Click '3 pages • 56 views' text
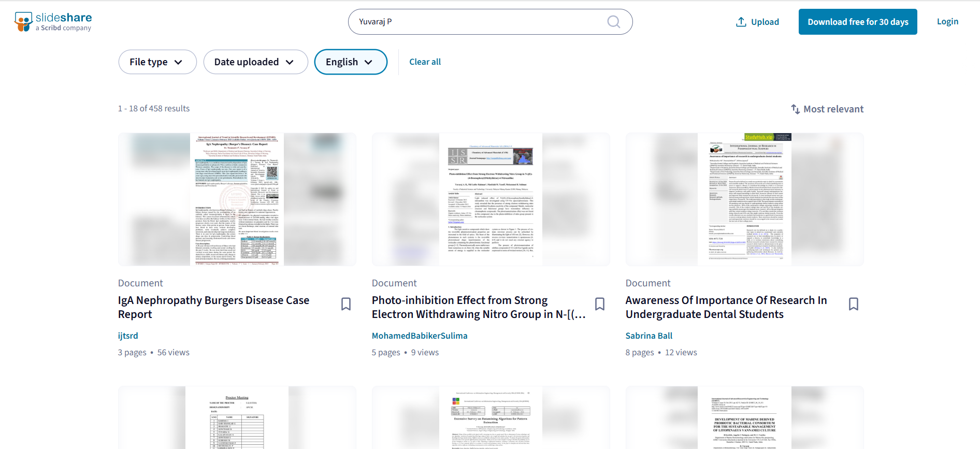This screenshot has width=980, height=449. pyautogui.click(x=154, y=352)
